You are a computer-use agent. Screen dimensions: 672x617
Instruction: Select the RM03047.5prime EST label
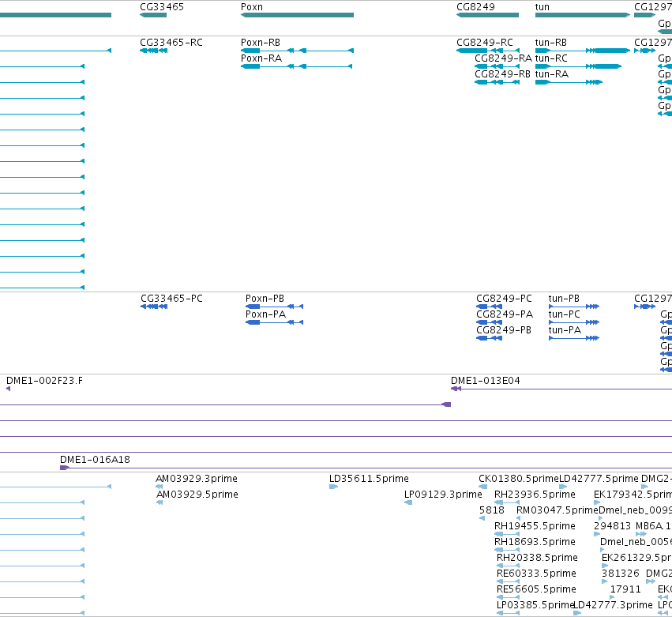[557, 510]
